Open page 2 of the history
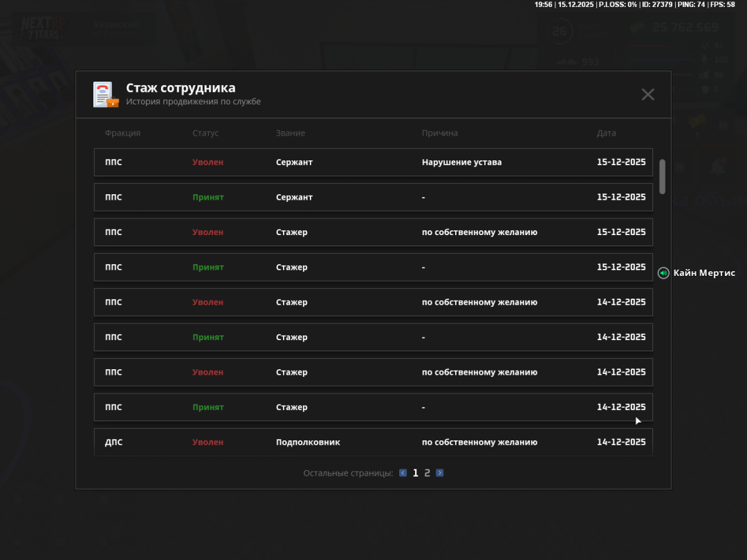 tap(427, 474)
